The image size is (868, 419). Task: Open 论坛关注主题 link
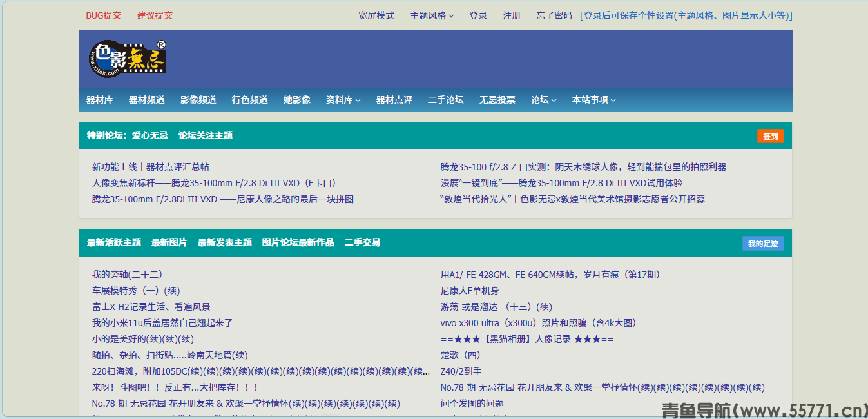tap(206, 135)
